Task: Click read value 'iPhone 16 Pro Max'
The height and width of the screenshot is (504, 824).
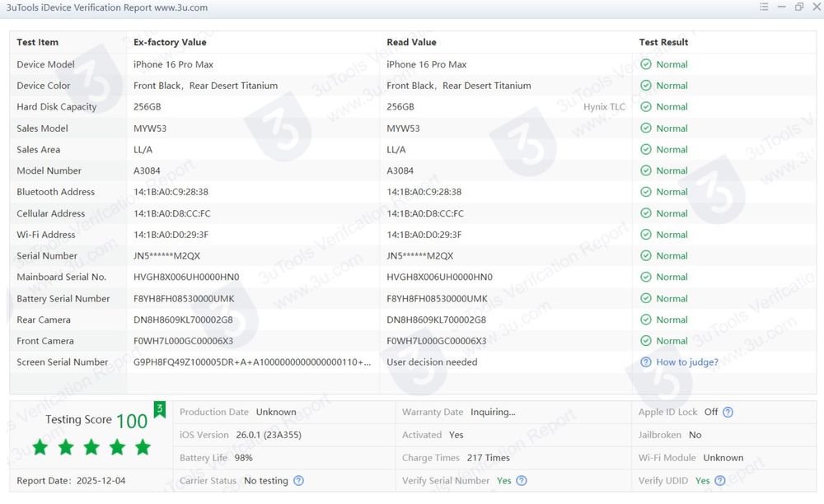Action: tap(427, 64)
